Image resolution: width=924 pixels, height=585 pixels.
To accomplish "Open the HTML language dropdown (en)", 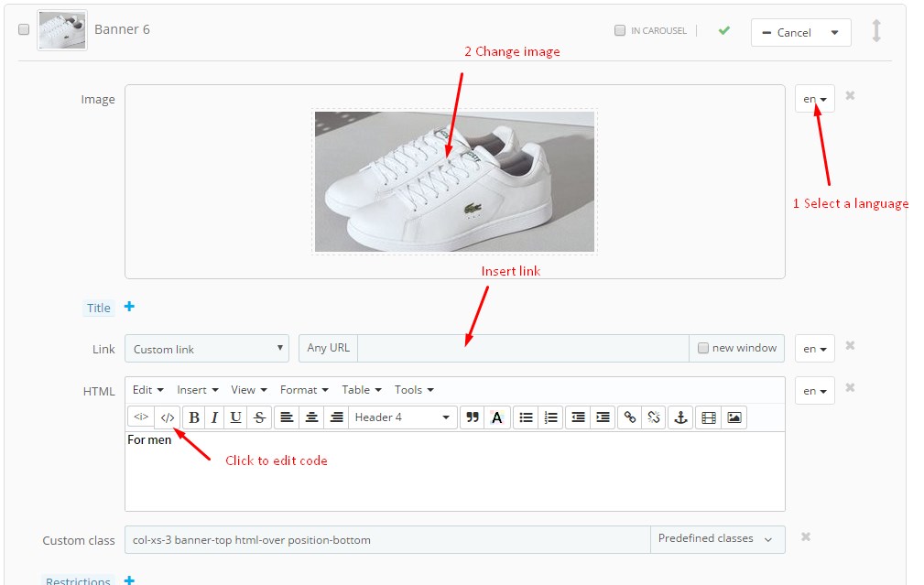I will pos(815,391).
